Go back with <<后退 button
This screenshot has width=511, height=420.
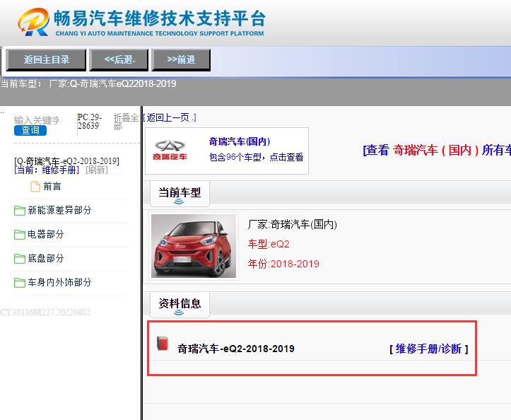[119, 59]
